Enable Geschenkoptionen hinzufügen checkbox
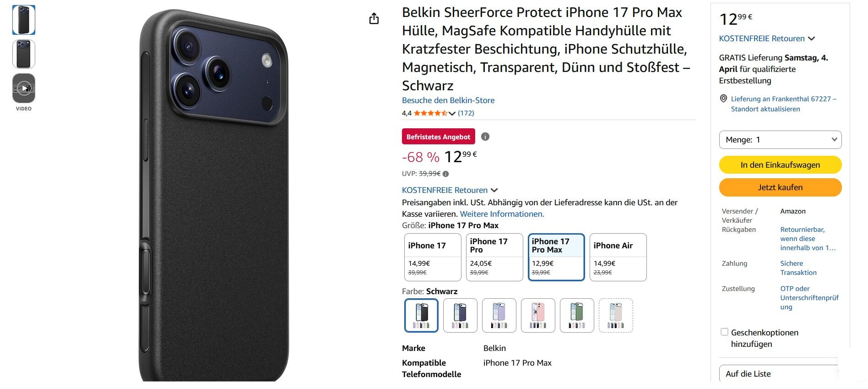This screenshot has width=868, height=389. (x=724, y=332)
